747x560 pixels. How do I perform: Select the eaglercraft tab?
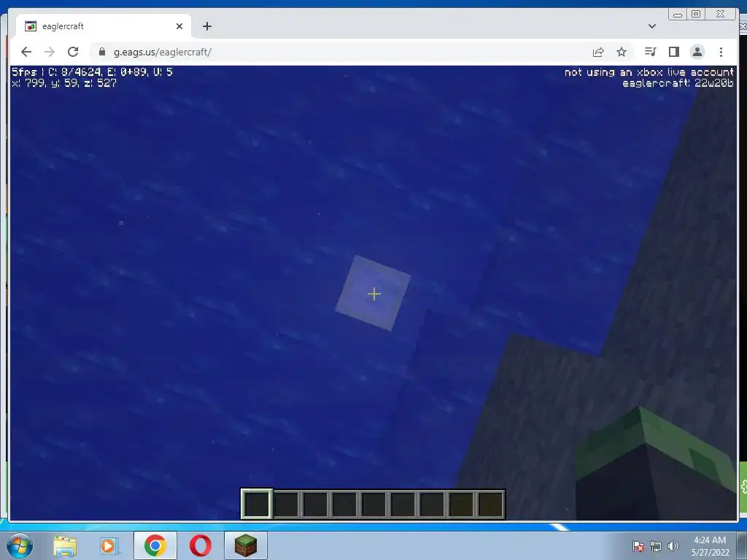pyautogui.click(x=104, y=26)
